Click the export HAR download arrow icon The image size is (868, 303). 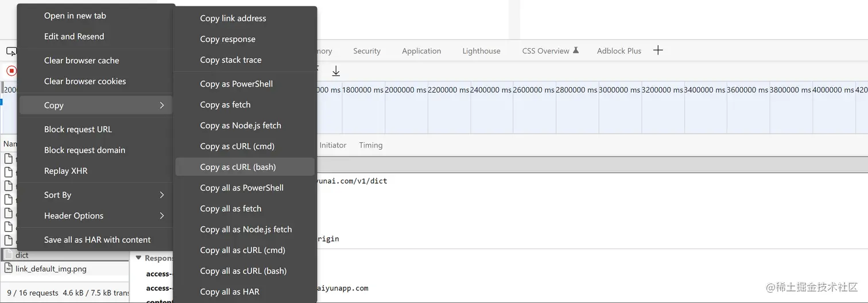point(336,71)
